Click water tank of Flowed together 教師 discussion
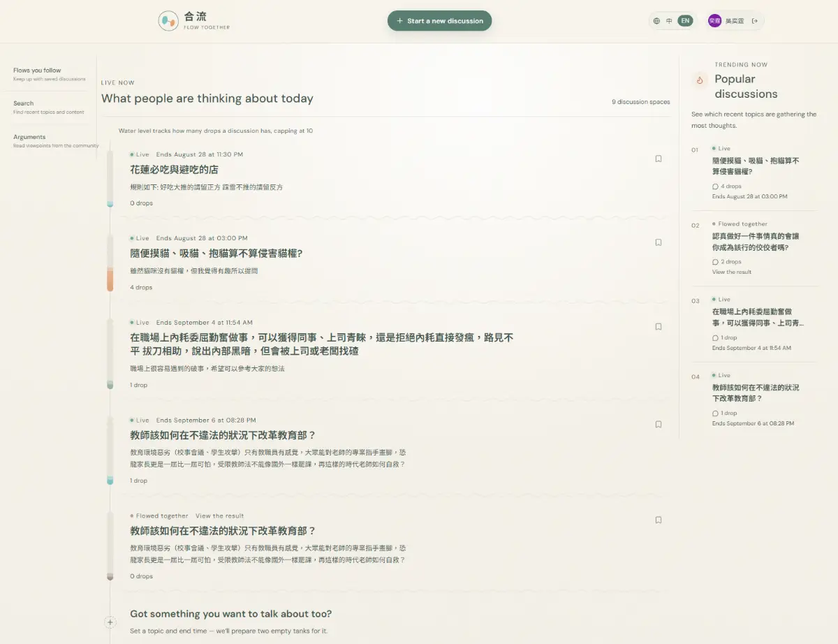 tap(110, 546)
